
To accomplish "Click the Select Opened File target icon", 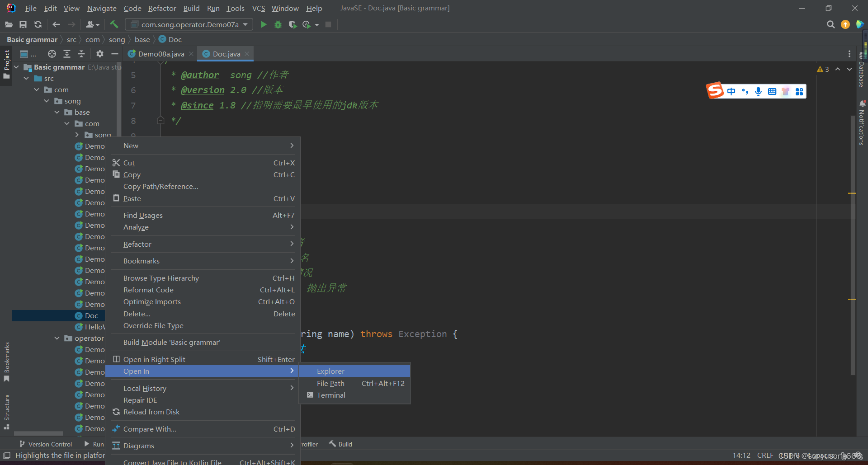I will 52,54.
